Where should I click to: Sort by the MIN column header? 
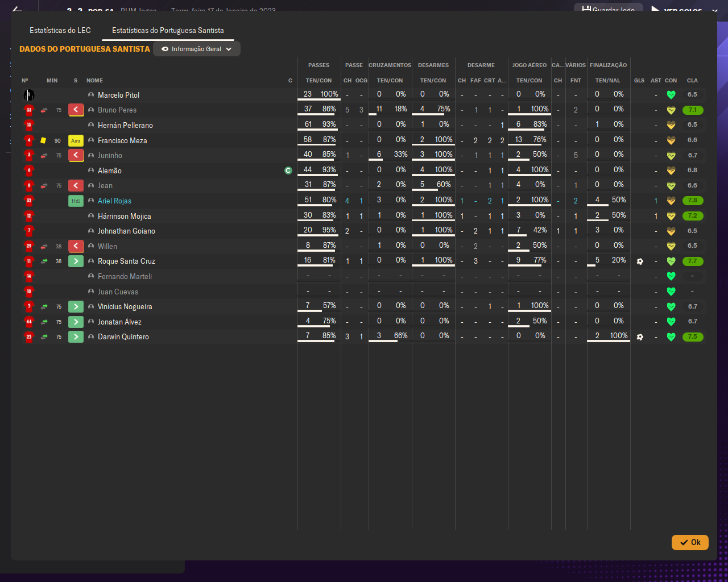52,81
